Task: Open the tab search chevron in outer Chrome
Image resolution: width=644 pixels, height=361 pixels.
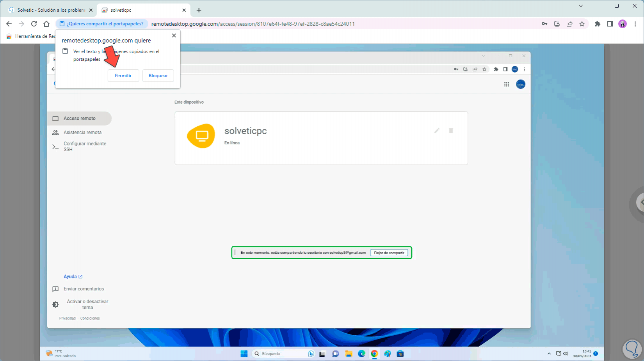Action: click(x=581, y=6)
